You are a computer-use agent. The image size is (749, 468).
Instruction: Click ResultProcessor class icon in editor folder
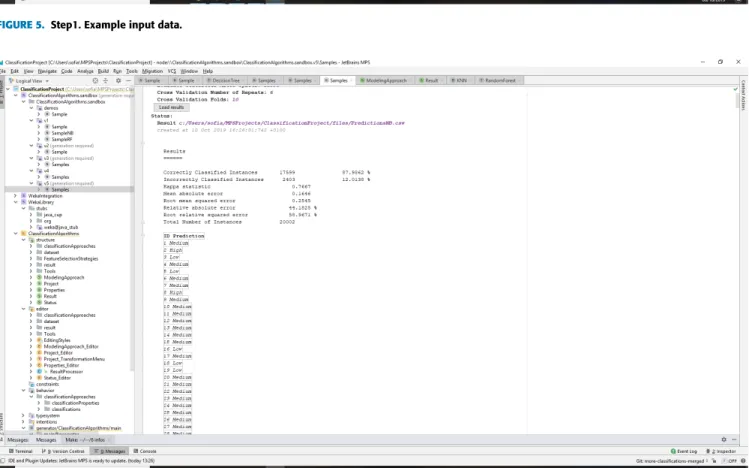(39, 372)
